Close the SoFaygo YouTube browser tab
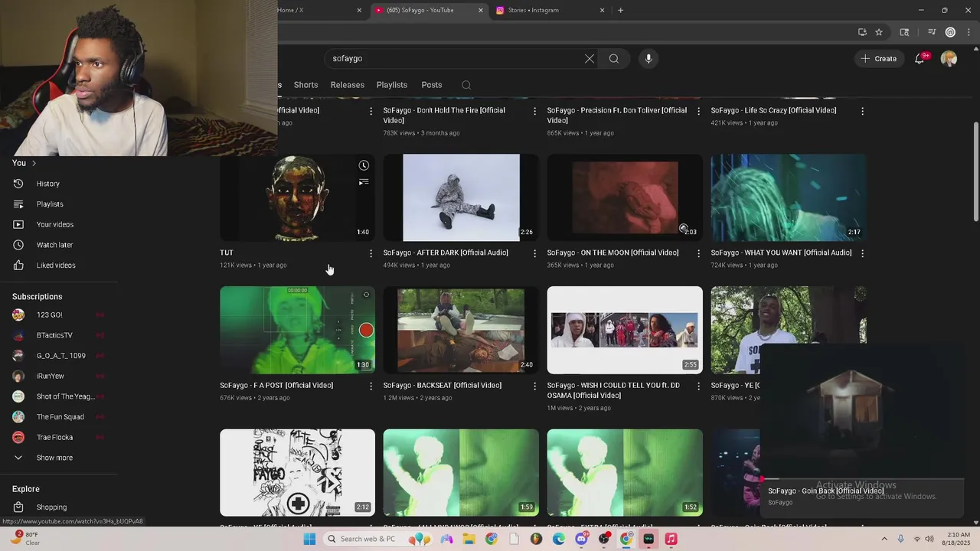 pos(481,10)
